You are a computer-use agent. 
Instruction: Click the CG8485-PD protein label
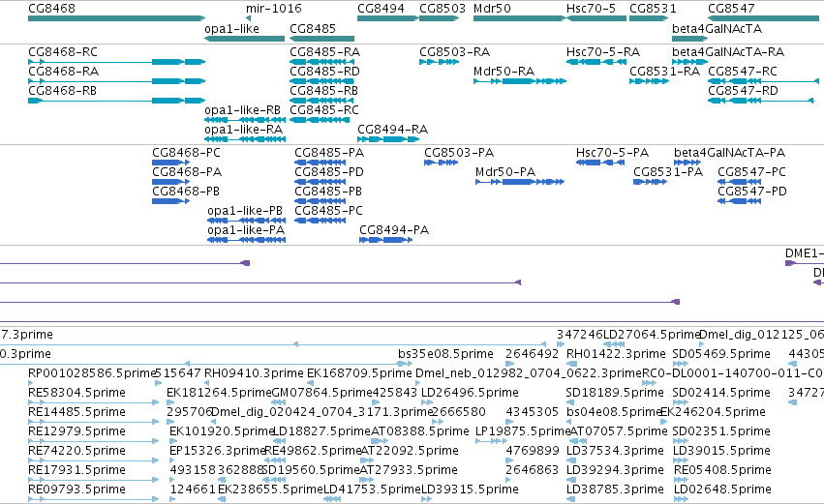point(329,172)
